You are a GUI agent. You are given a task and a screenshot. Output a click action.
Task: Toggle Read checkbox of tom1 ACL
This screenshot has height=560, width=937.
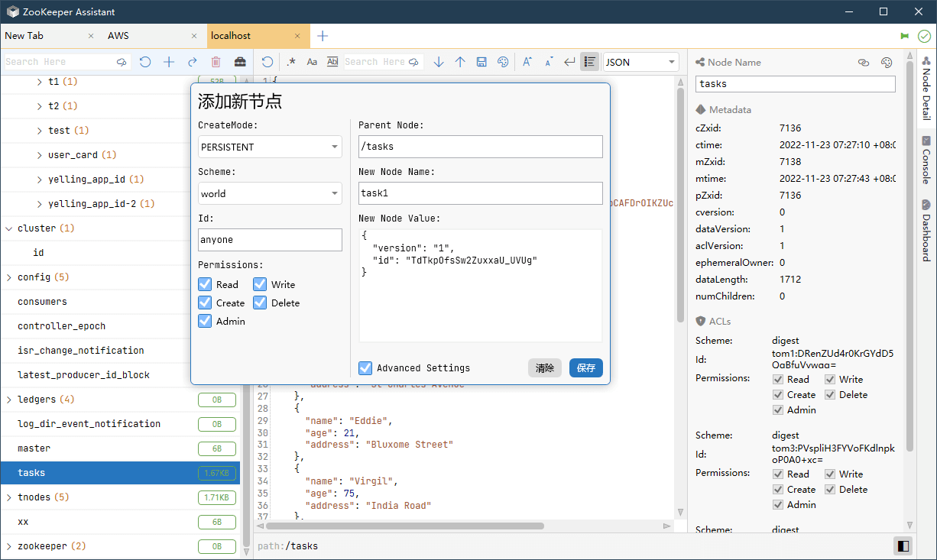click(778, 380)
